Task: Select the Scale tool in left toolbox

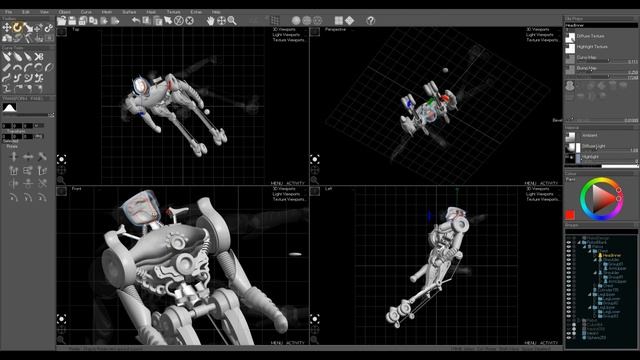Action: click(x=28, y=28)
